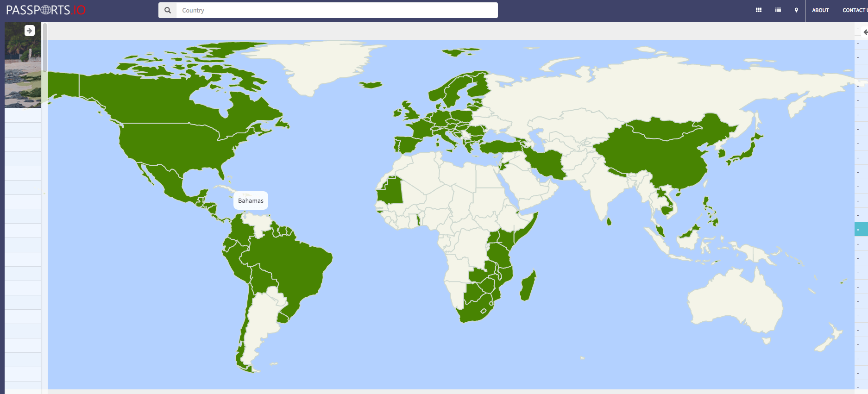Click the Passports.io logo
The width and height of the screenshot is (868, 394).
pos(46,10)
